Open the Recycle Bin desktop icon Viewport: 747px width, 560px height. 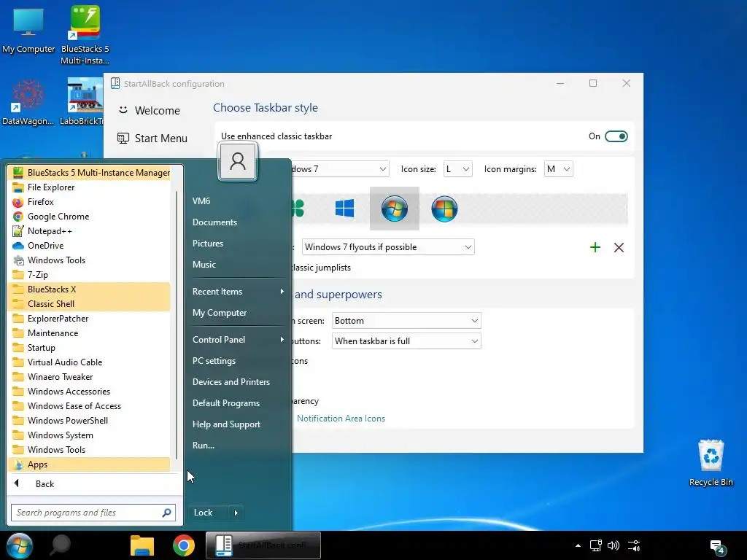711,463
